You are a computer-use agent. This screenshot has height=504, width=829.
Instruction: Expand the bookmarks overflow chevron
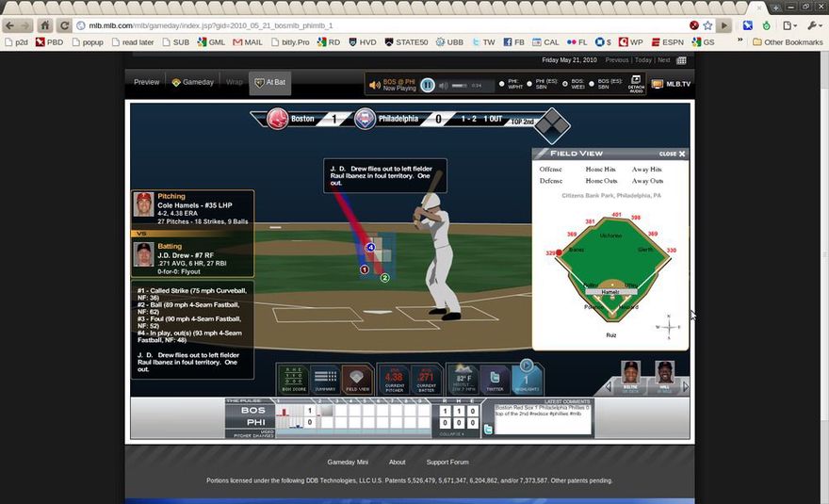[740, 41]
